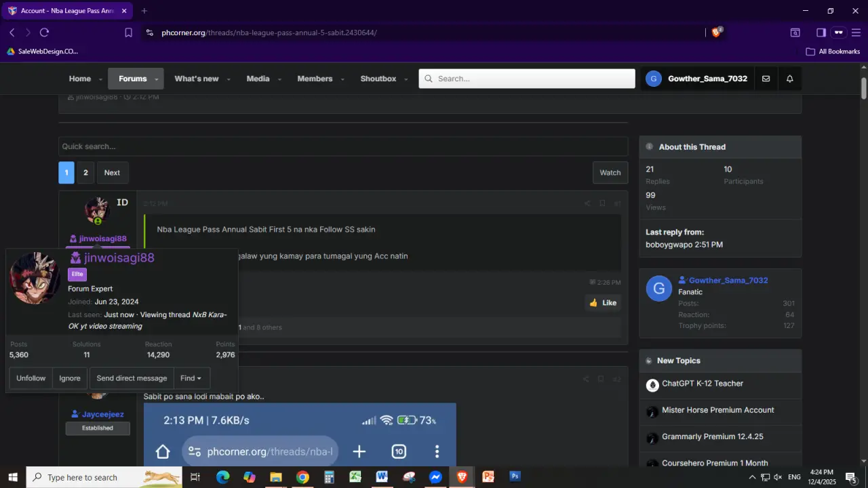The width and height of the screenshot is (868, 488).
Task: Open Google Chrome from the taskbar
Action: (x=302, y=477)
